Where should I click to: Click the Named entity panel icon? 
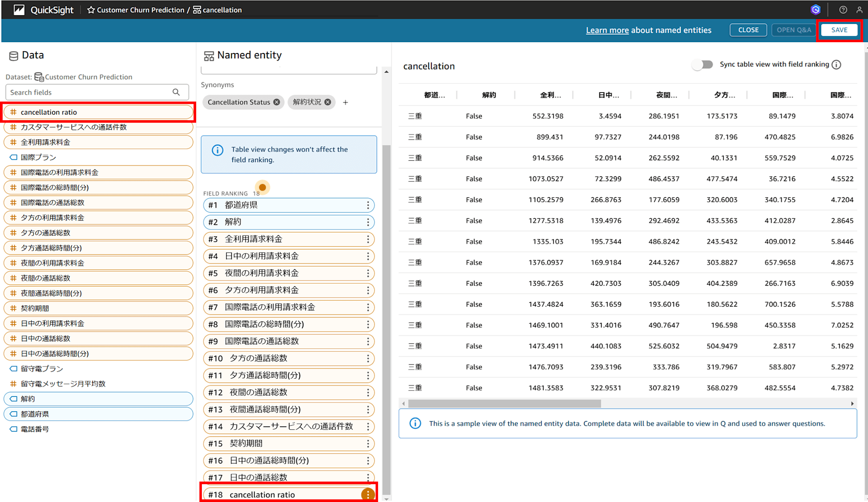pos(208,55)
